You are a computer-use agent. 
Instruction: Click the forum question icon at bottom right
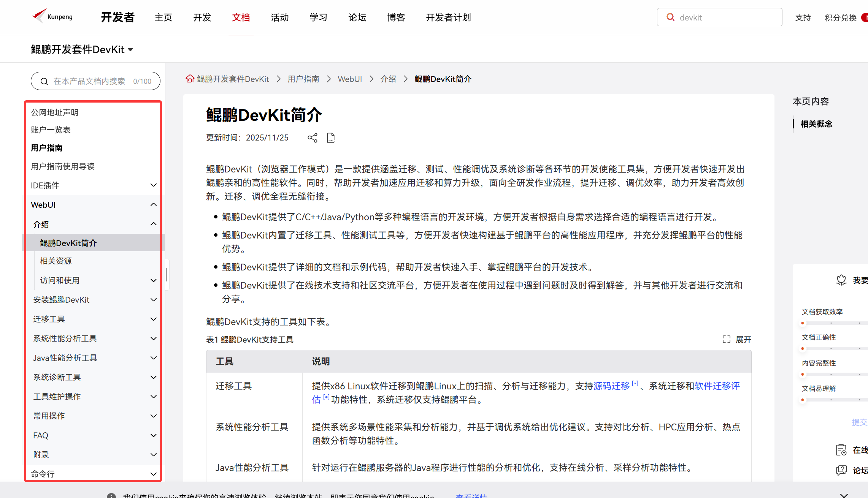click(x=841, y=470)
